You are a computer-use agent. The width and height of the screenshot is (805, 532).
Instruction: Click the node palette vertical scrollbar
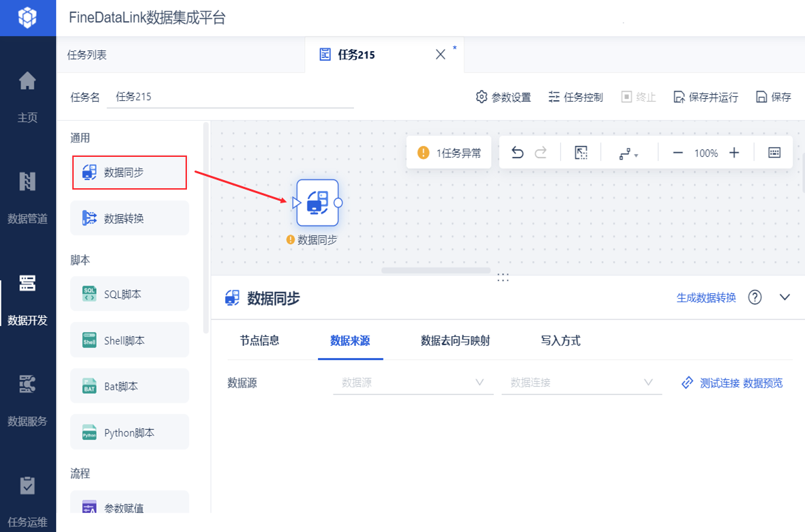pos(206,228)
